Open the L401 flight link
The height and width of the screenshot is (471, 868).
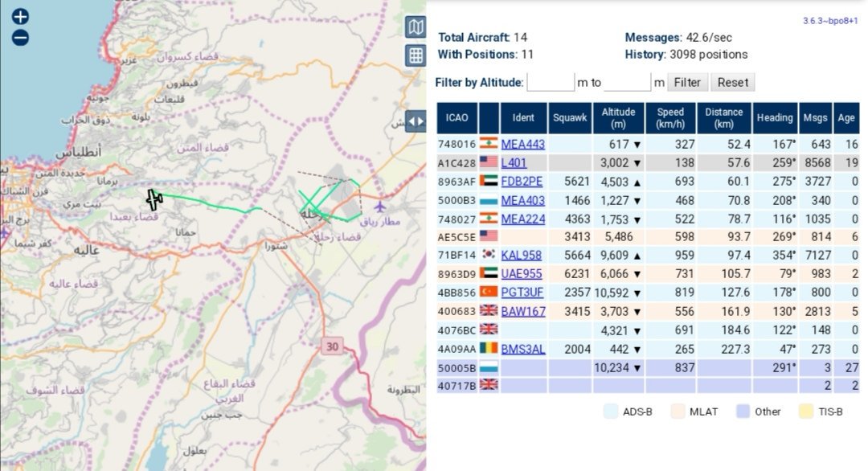point(514,162)
